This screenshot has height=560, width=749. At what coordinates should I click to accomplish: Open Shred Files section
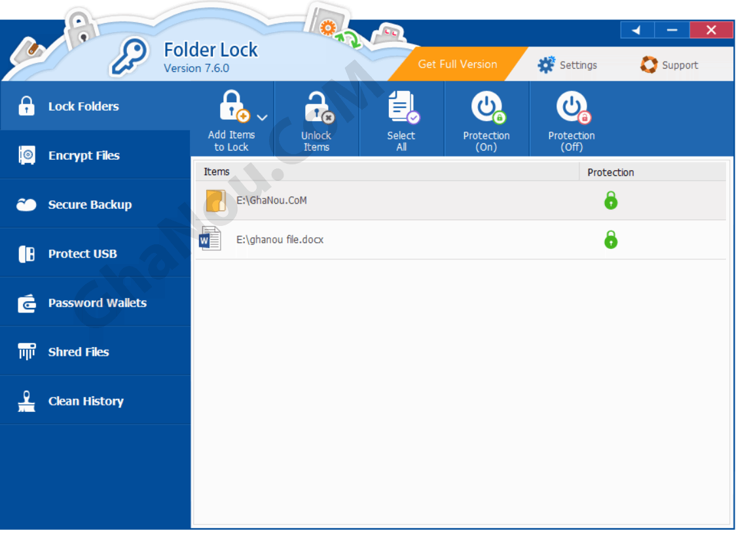coord(96,352)
